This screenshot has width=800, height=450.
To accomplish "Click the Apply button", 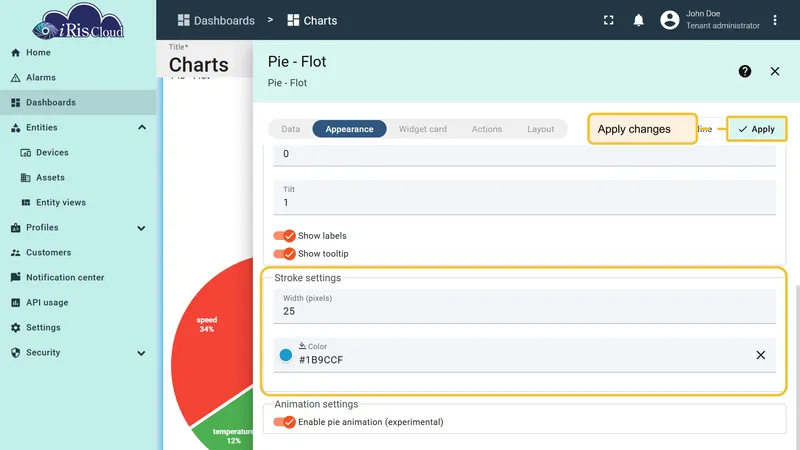I will tap(756, 129).
